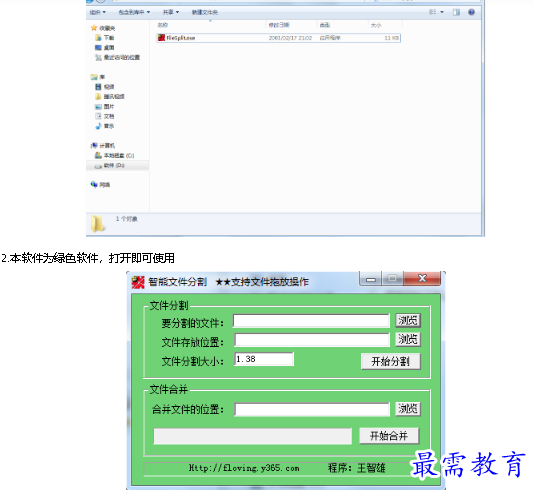Select 软件 (D:) drive in sidebar

[110, 166]
